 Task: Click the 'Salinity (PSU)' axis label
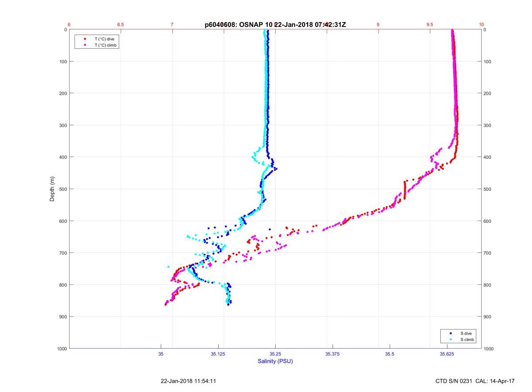(x=275, y=361)
